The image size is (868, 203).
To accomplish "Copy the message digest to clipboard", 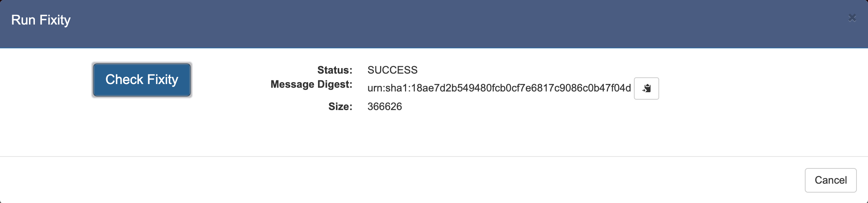I will tap(646, 88).
